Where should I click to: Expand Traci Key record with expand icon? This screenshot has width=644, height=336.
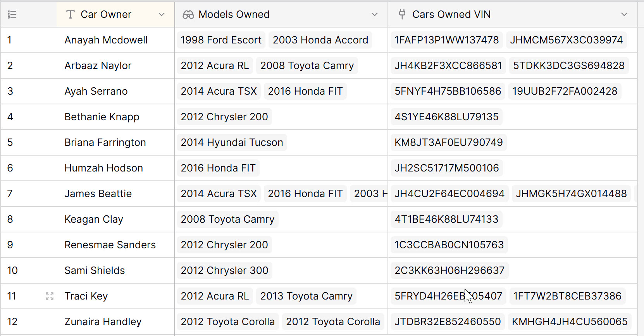50,296
